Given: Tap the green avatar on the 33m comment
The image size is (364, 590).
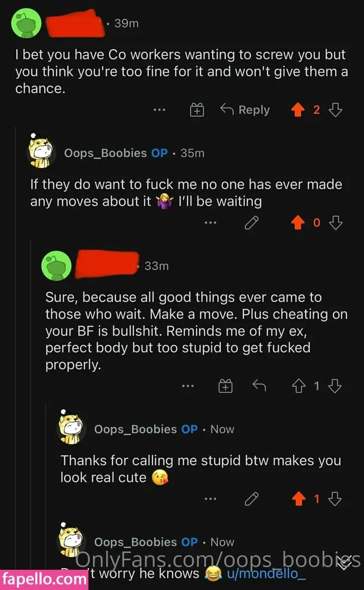Looking at the screenshot, I should 57,266.
